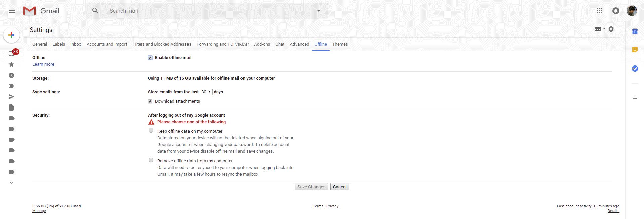
Task: Switch to the General tab
Action: click(x=40, y=44)
